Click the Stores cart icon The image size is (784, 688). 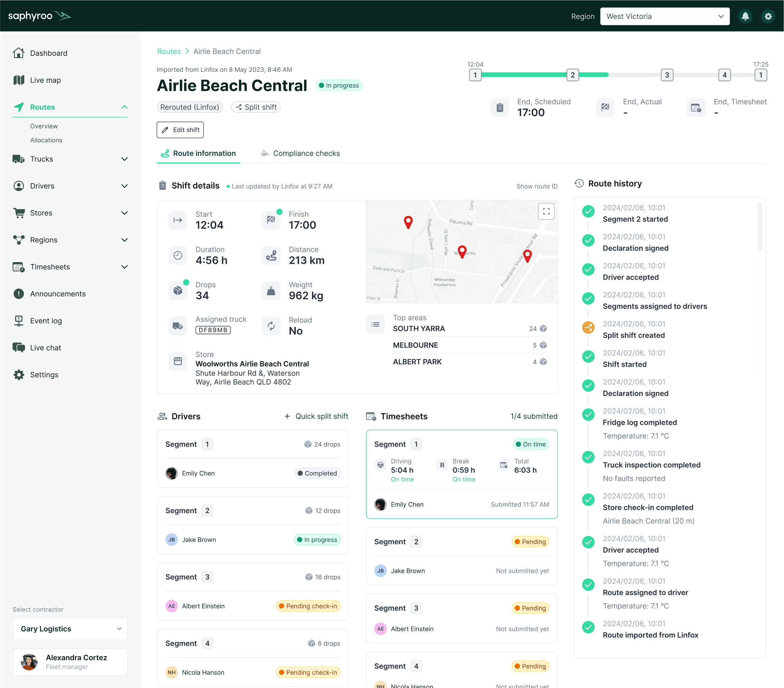coord(18,213)
